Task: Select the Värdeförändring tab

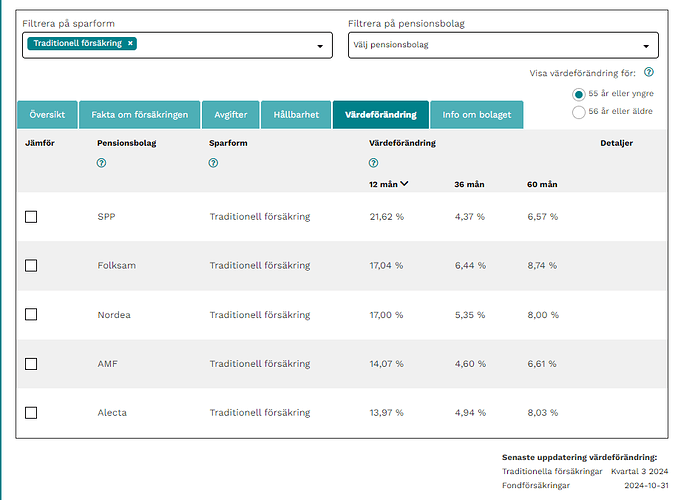Action: [381, 115]
